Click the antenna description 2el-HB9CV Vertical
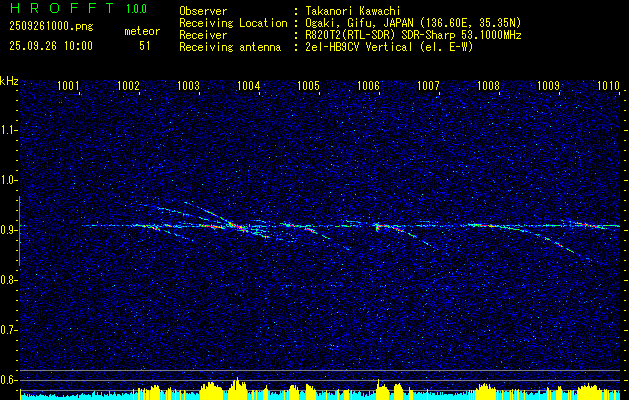 click(388, 47)
